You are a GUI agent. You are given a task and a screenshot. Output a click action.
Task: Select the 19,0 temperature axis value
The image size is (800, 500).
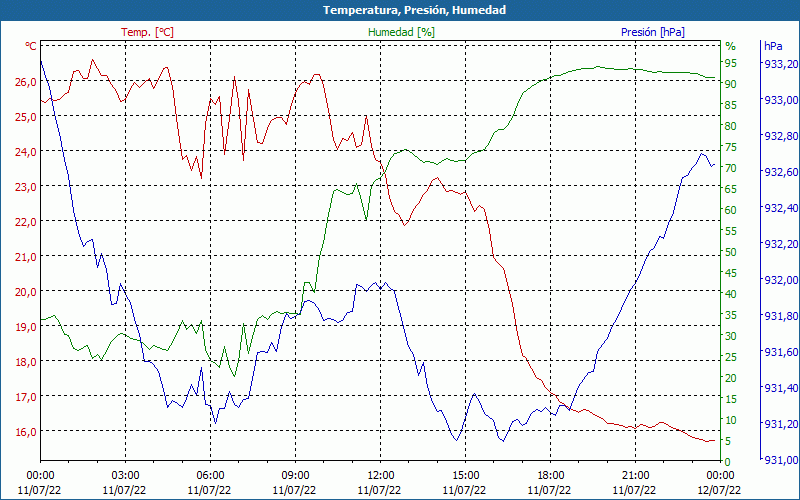(x=26, y=327)
